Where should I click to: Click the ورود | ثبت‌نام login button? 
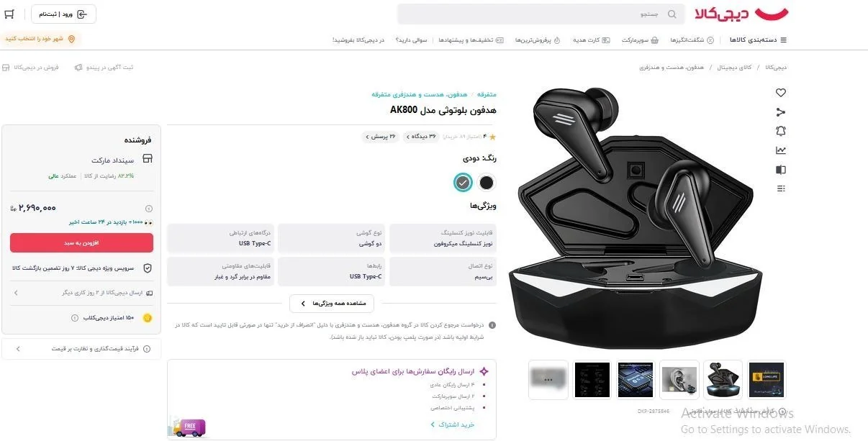[x=63, y=14]
